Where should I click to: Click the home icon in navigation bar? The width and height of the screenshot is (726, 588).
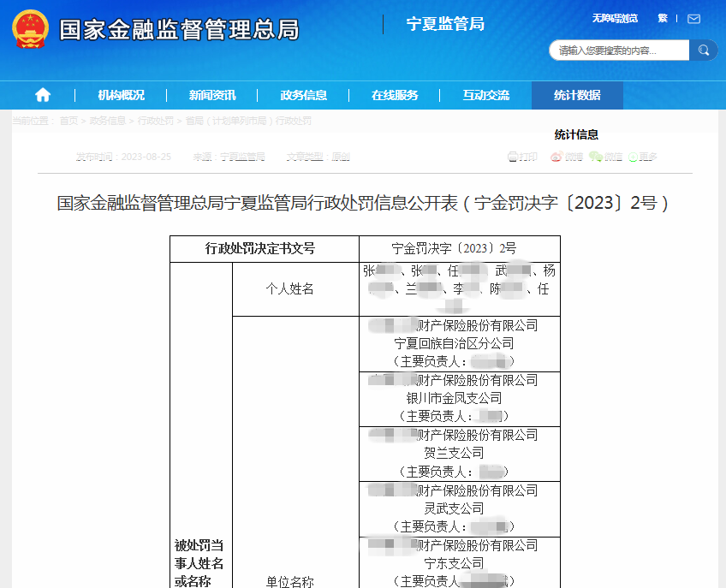(43, 95)
